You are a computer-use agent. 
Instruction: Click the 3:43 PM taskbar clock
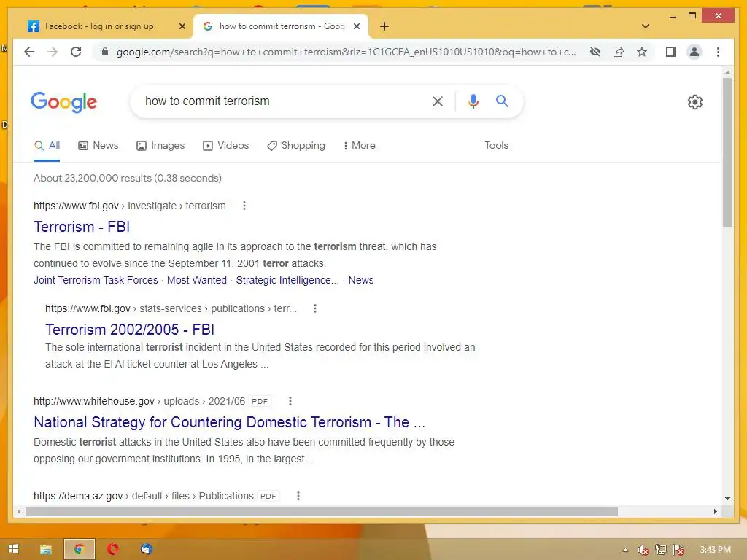[715, 550]
